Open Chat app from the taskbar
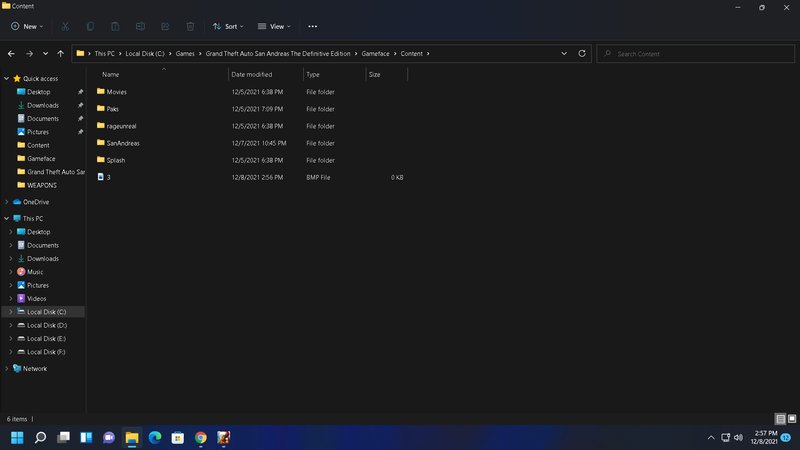 pyautogui.click(x=109, y=438)
